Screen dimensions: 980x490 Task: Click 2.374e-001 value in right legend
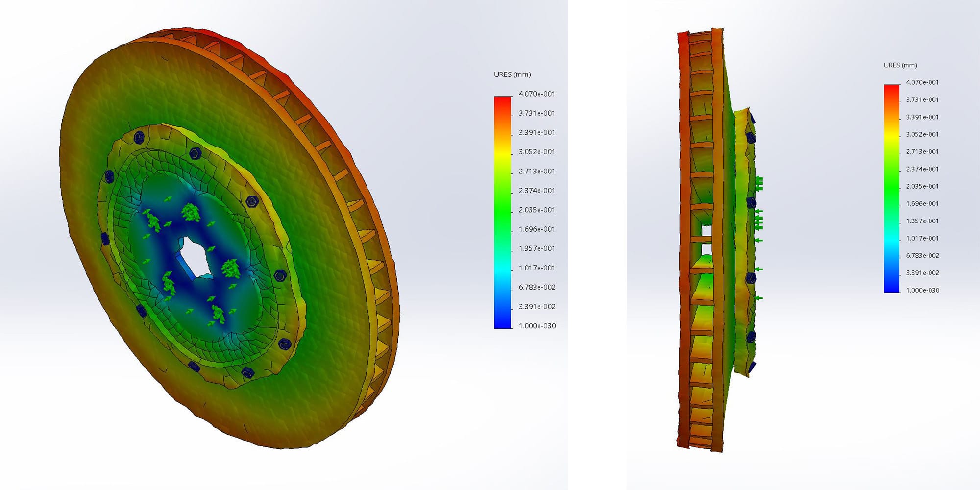(923, 169)
